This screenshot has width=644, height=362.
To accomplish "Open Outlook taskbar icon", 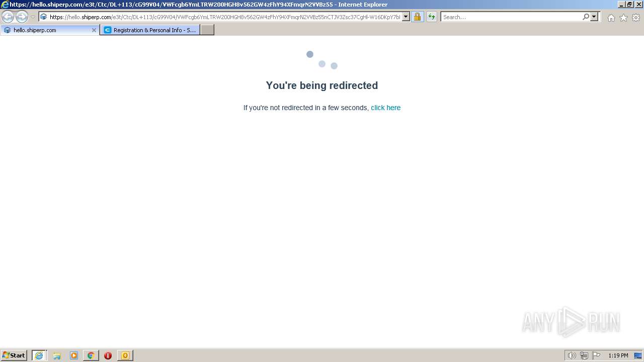I will [x=125, y=355].
